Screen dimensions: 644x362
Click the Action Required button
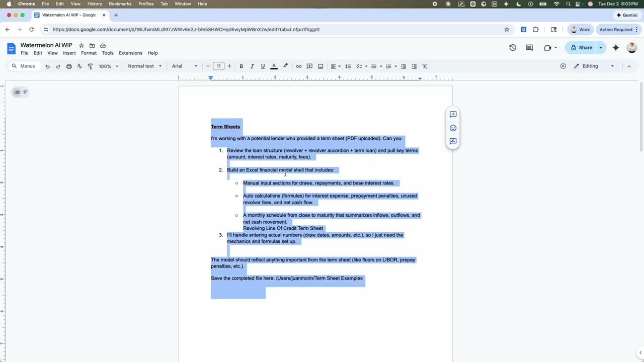click(618, 30)
